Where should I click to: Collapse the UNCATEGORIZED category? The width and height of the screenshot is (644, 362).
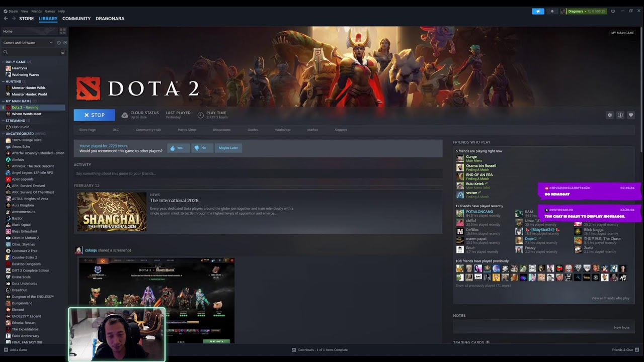click(x=4, y=134)
